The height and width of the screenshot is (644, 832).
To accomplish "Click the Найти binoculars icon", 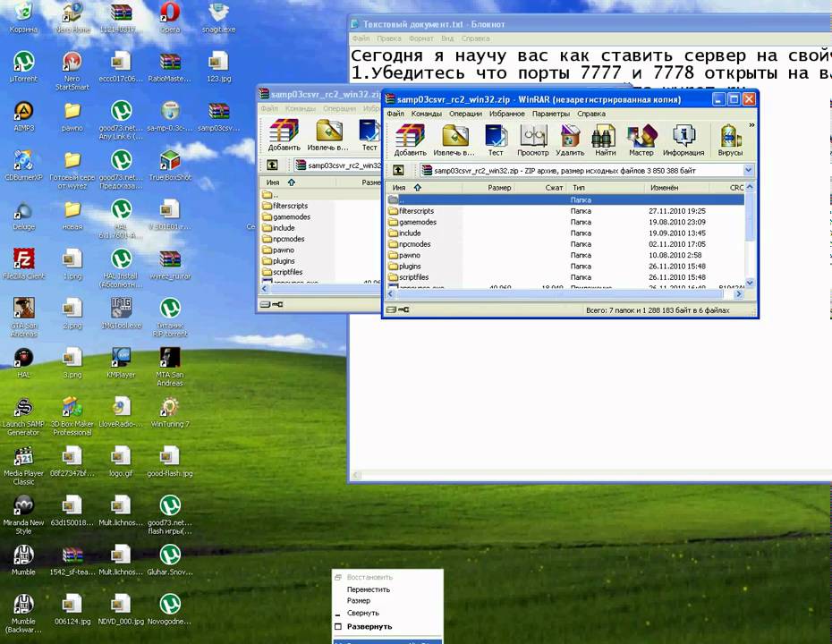I will click(x=605, y=140).
